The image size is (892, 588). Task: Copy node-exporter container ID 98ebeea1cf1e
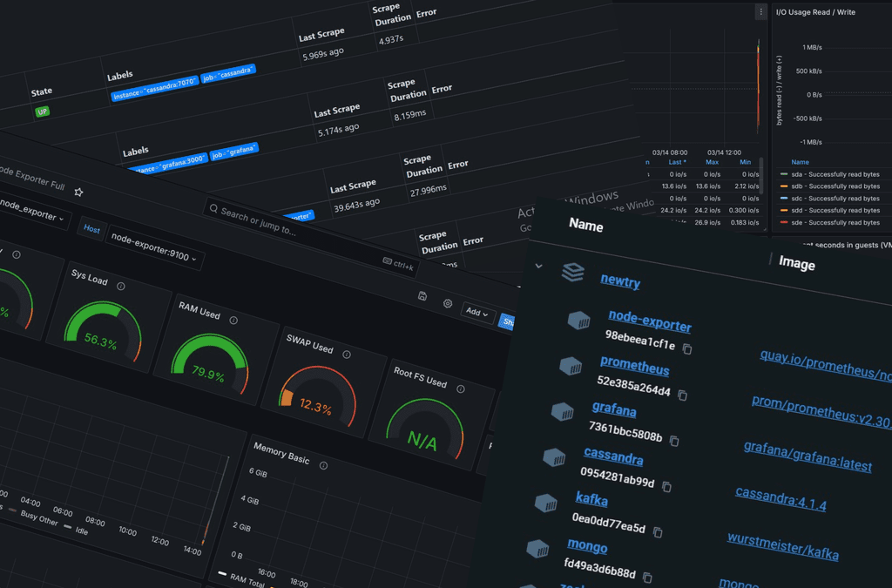(x=687, y=348)
